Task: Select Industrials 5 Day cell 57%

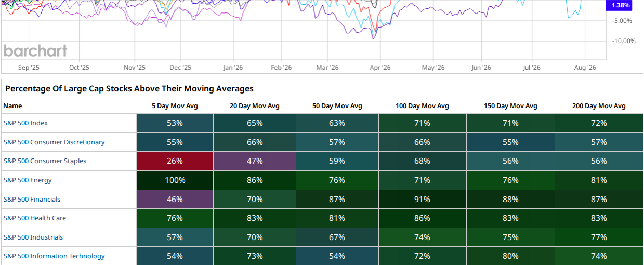Action: click(x=175, y=237)
